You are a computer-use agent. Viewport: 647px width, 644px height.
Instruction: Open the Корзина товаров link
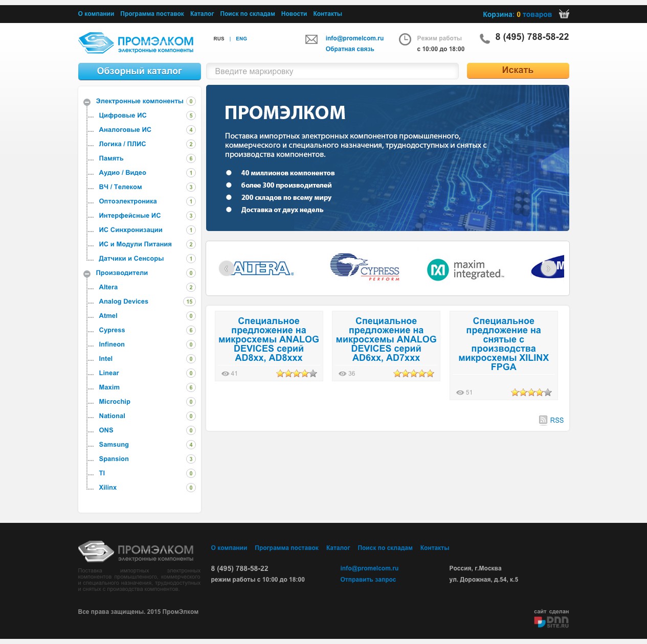click(517, 14)
